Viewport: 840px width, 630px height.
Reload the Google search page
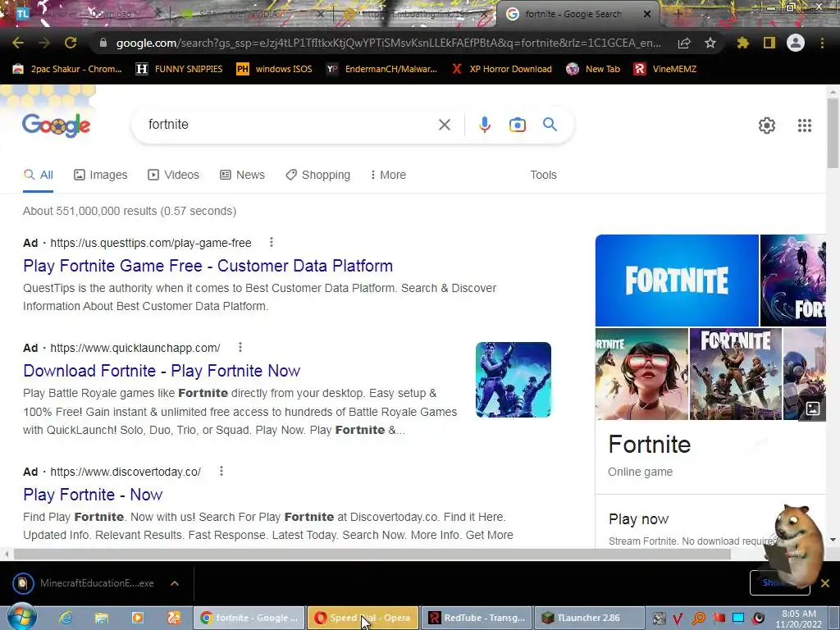(x=71, y=43)
